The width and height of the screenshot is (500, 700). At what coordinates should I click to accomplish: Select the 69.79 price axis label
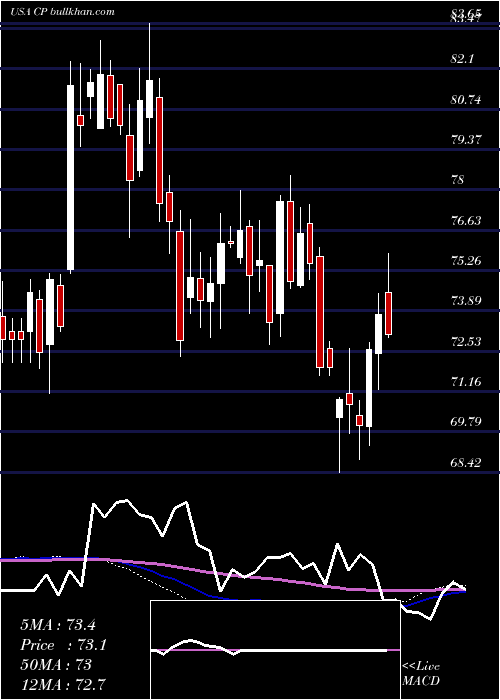(466, 421)
